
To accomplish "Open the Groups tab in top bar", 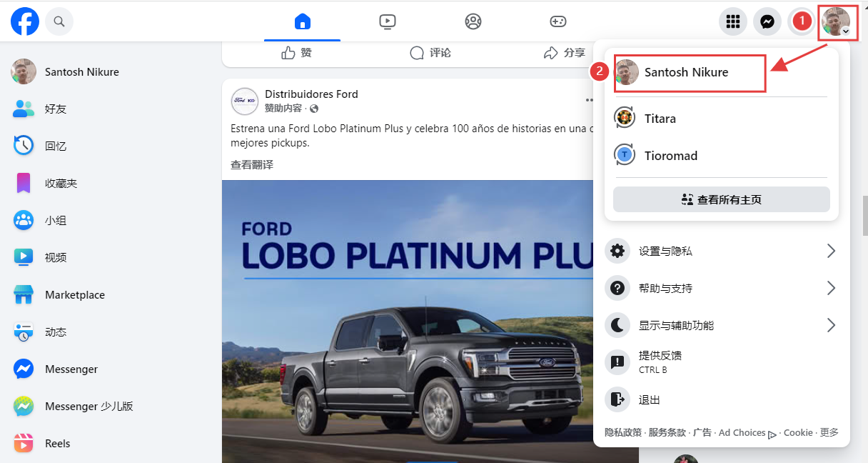I will tap(473, 21).
